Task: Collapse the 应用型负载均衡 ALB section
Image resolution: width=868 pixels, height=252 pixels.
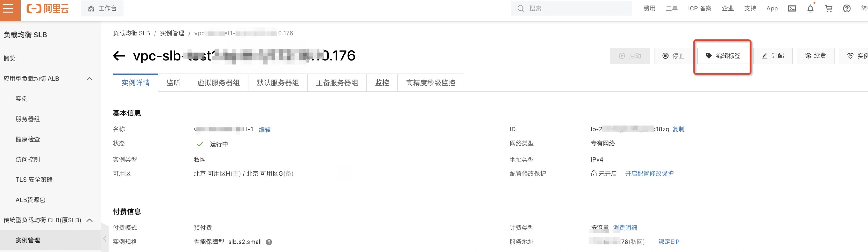Action: tap(89, 79)
